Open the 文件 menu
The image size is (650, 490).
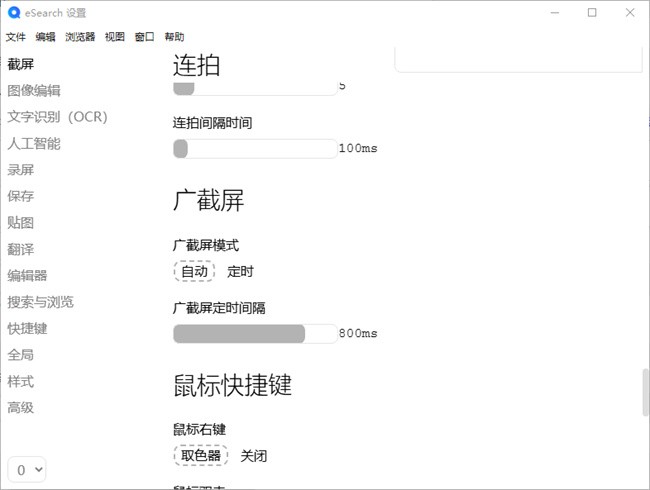(15, 37)
